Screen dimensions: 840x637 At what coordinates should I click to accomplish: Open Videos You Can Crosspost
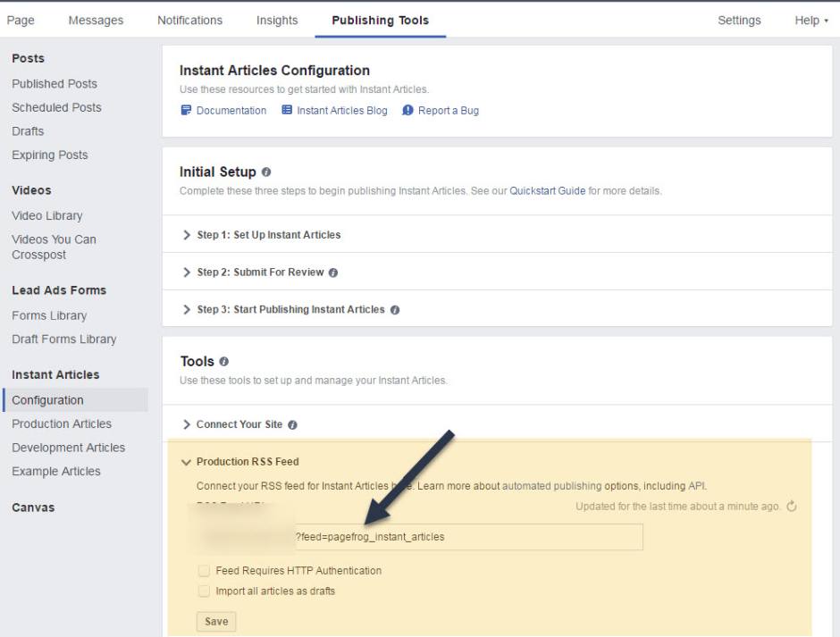[x=55, y=247]
